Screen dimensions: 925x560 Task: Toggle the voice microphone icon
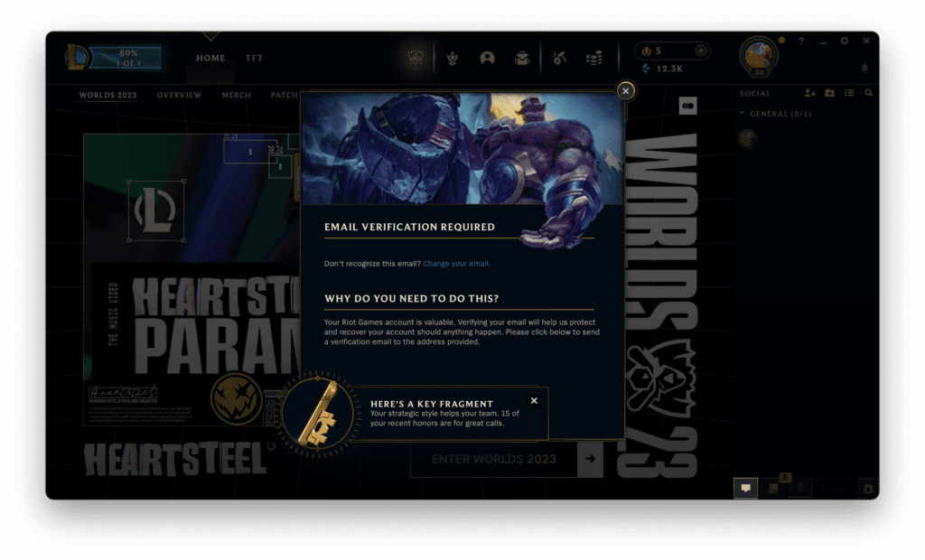point(800,488)
